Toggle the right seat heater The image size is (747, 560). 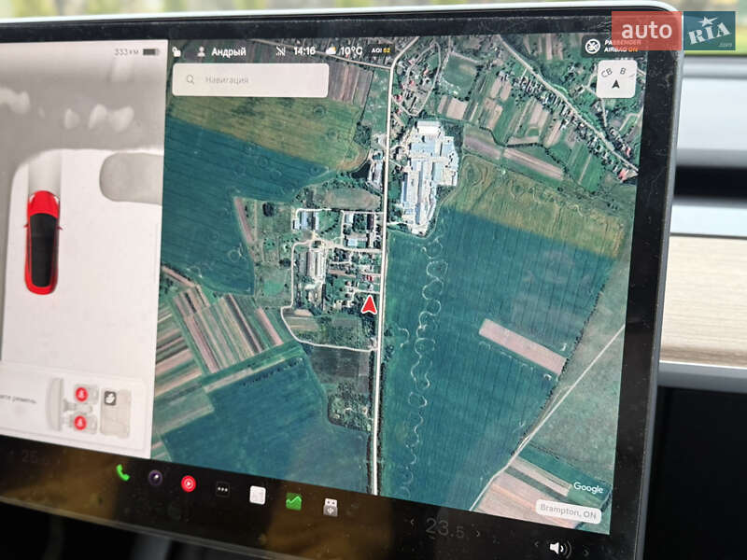(x=81, y=420)
